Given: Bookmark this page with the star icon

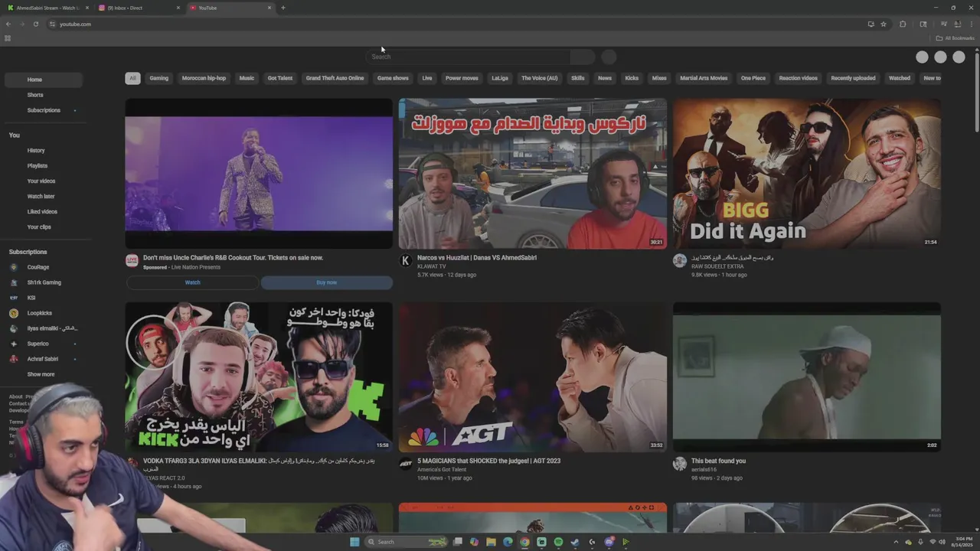Looking at the screenshot, I should click(x=884, y=24).
